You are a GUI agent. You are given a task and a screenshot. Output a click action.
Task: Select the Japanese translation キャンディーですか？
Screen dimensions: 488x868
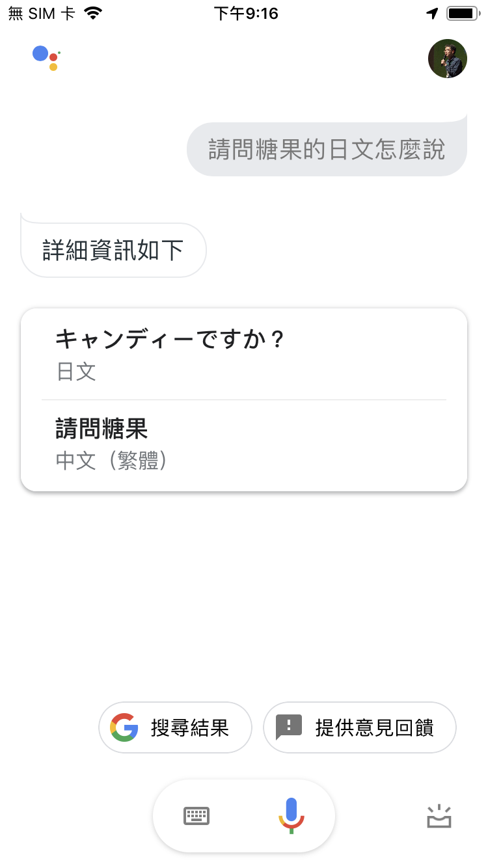[x=170, y=340]
